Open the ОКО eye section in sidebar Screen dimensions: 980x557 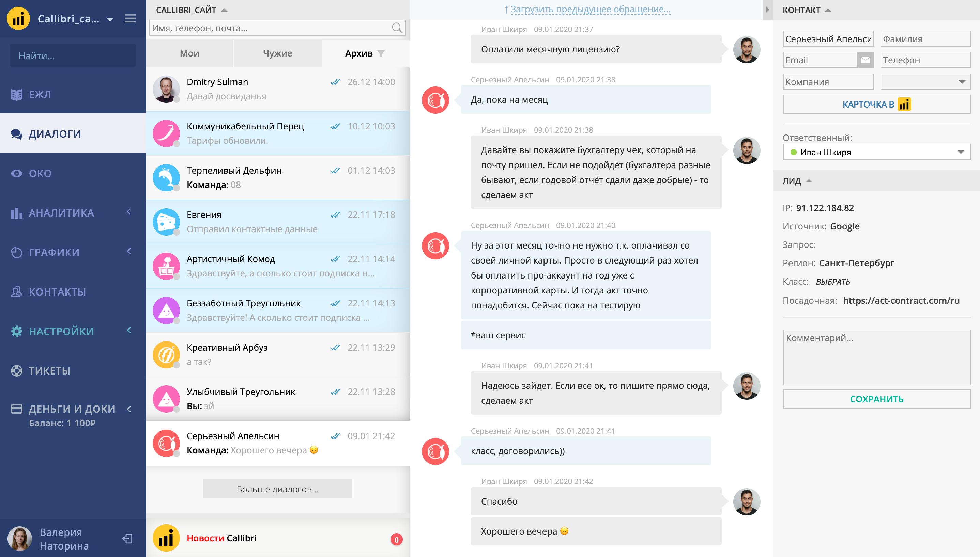coord(40,173)
